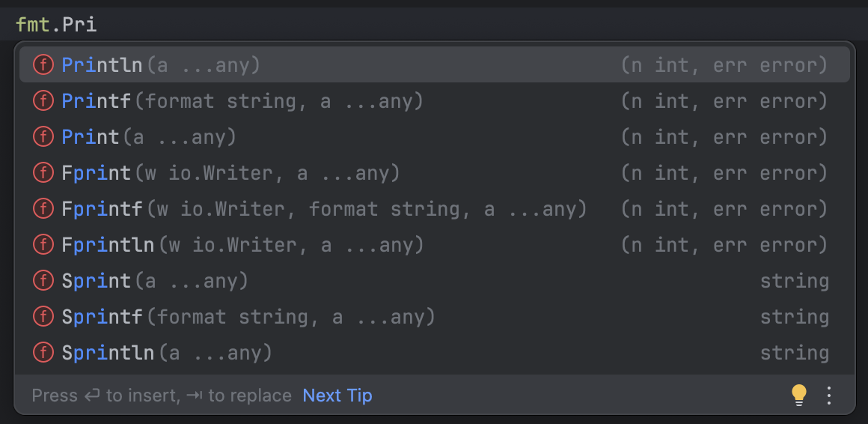Place cursor in fmt.Pri editor text

(56, 25)
